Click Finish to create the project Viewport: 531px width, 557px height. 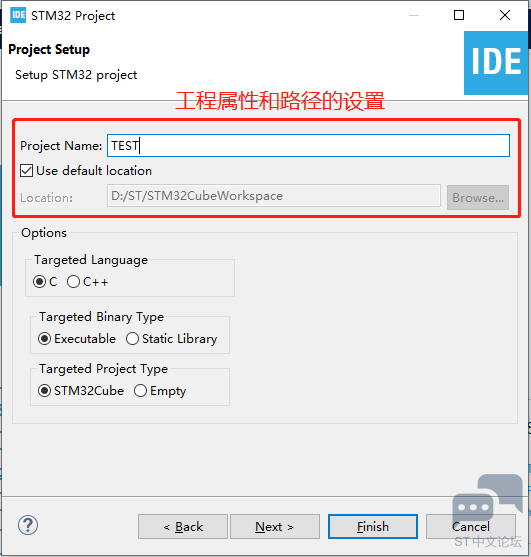point(373,526)
